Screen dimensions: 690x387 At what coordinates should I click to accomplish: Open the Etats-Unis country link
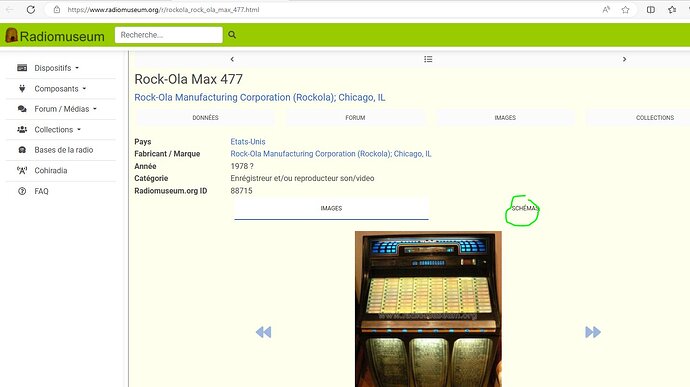tap(248, 142)
